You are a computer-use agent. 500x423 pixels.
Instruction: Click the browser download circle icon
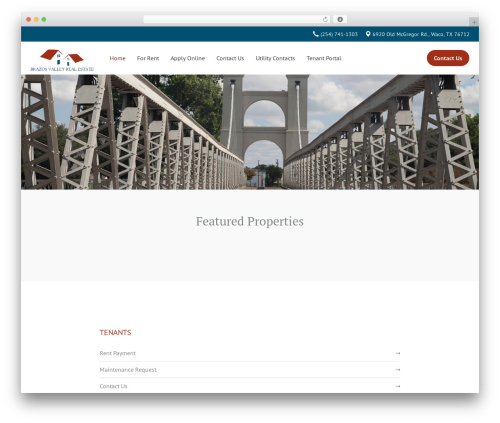340,19
